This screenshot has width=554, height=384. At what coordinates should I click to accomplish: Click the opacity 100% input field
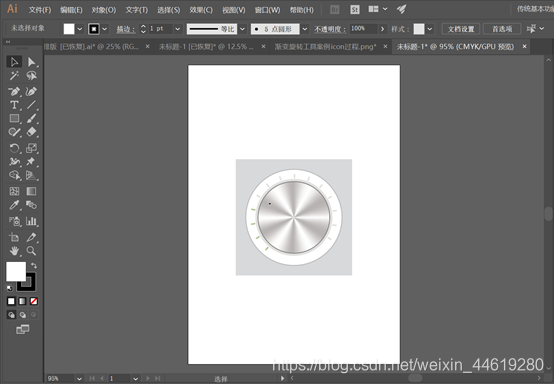(x=363, y=29)
